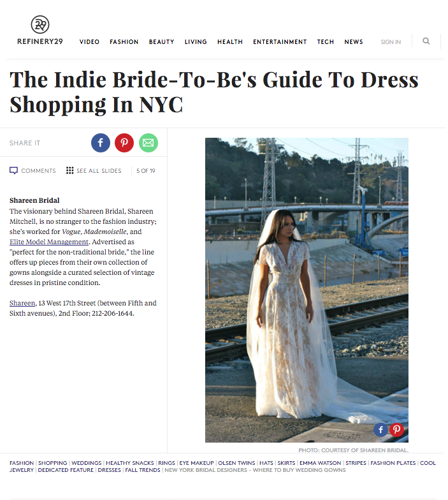This screenshot has height=500, width=448.
Task: Open the Olsen Twins tag link
Action: click(x=236, y=463)
